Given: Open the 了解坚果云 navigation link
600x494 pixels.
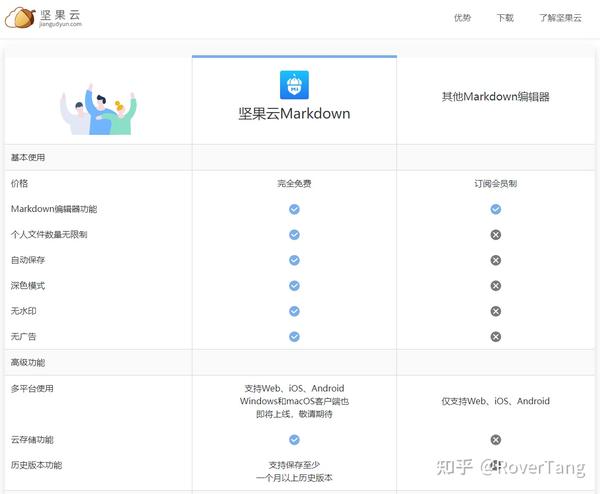Looking at the screenshot, I should 560,18.
